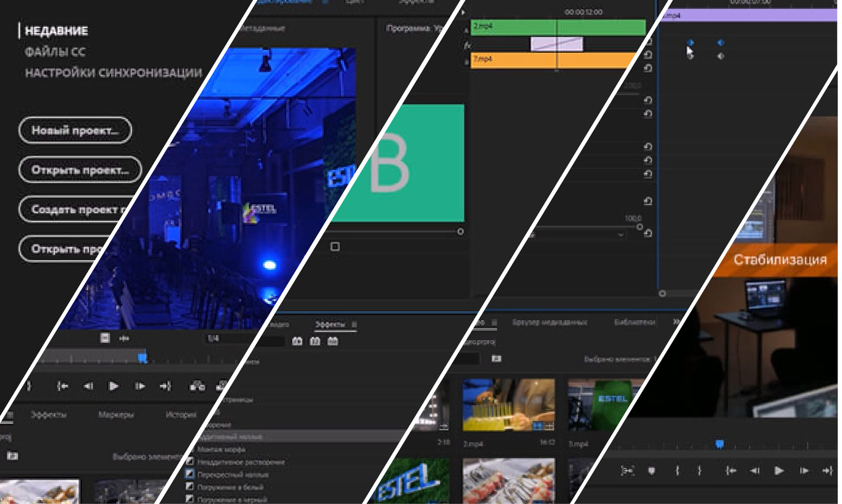Click Go to In under the nightclub preview

[x=62, y=386]
